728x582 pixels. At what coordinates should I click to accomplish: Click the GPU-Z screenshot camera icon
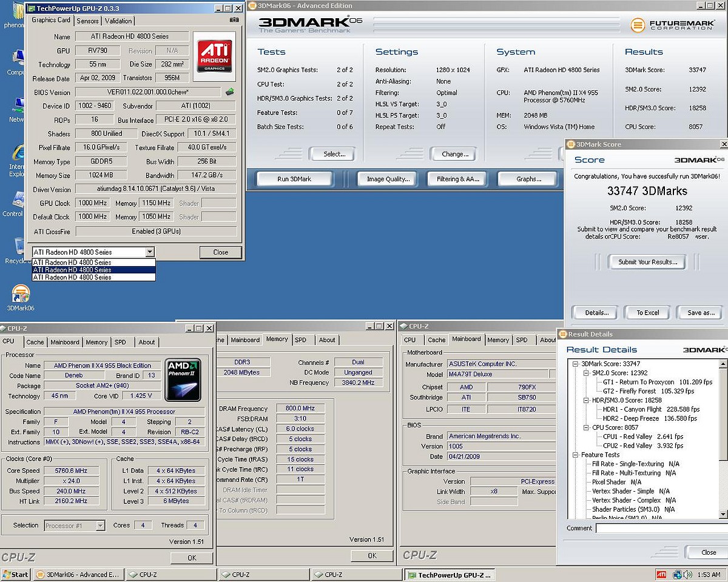[x=234, y=20]
